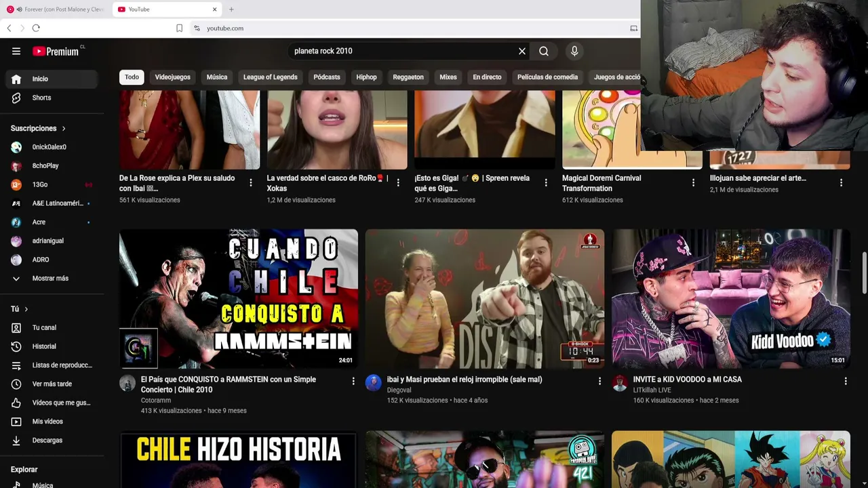Screen dimensions: 868x488
Task: Reload the page in the browser
Action: tap(36, 28)
